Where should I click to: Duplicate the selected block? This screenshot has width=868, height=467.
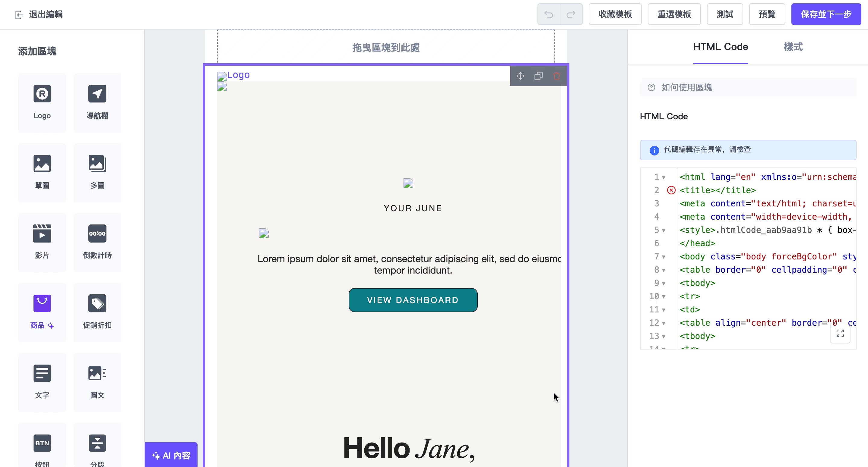(x=538, y=76)
